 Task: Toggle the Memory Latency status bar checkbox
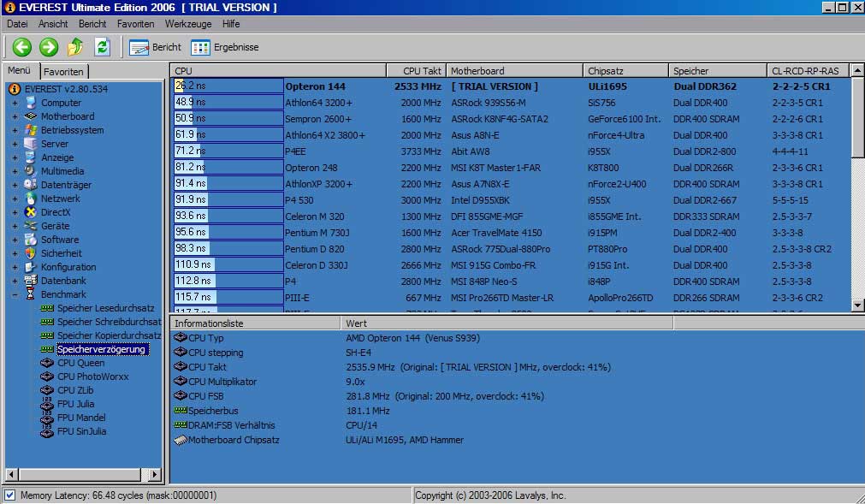click(10, 495)
